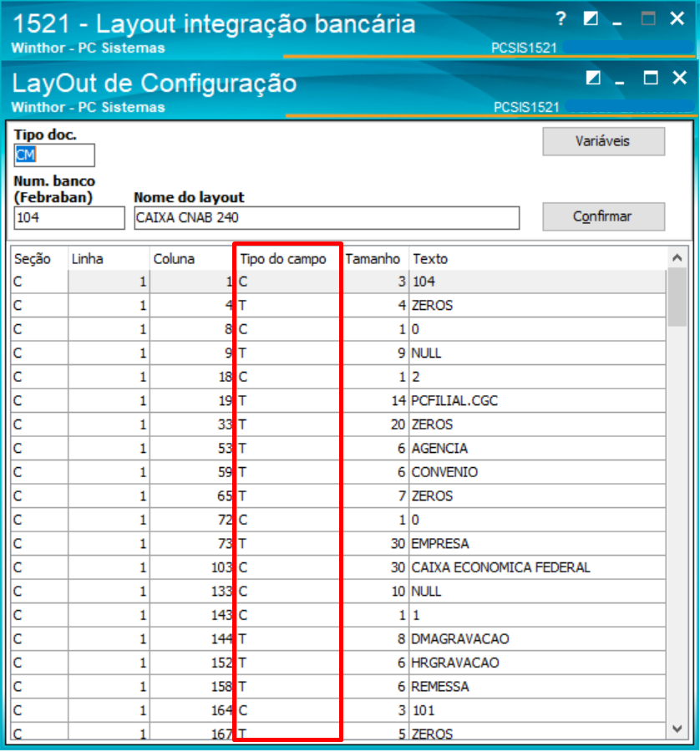
Task: Click the Coluna cell showing 103
Action: [x=192, y=568]
